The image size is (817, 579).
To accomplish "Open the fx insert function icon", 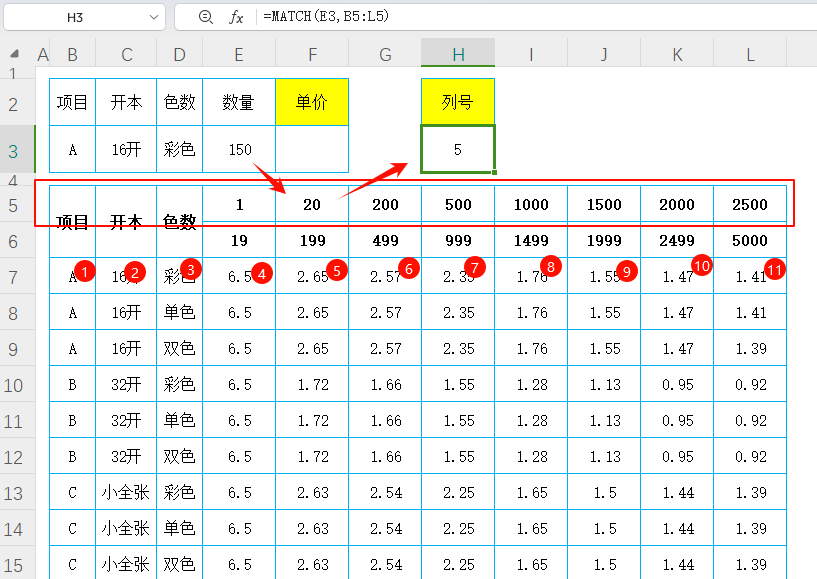I will coord(236,17).
